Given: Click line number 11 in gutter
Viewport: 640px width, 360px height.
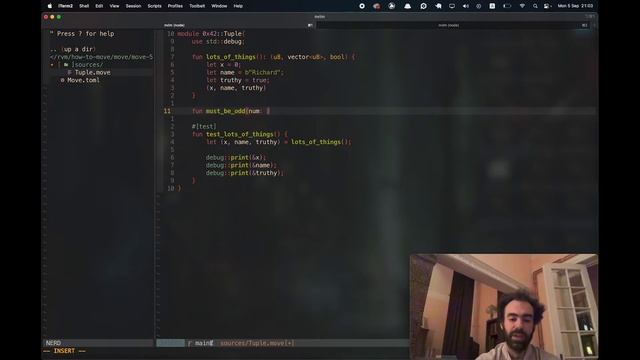Looking at the screenshot, I should tap(167, 111).
